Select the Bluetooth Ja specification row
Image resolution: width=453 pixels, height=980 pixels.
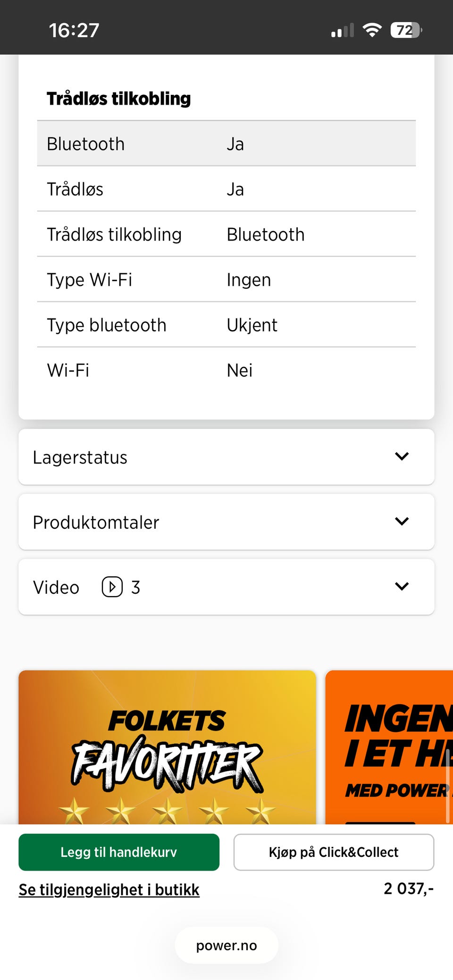pos(226,144)
